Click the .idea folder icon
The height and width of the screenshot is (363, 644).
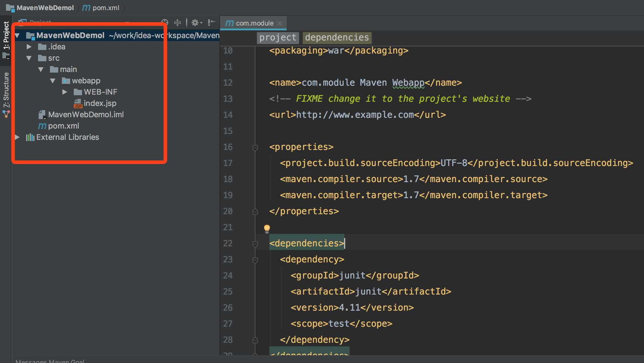point(42,47)
